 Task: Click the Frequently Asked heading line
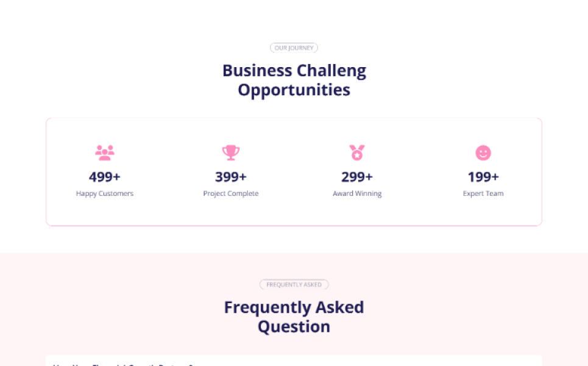294,307
